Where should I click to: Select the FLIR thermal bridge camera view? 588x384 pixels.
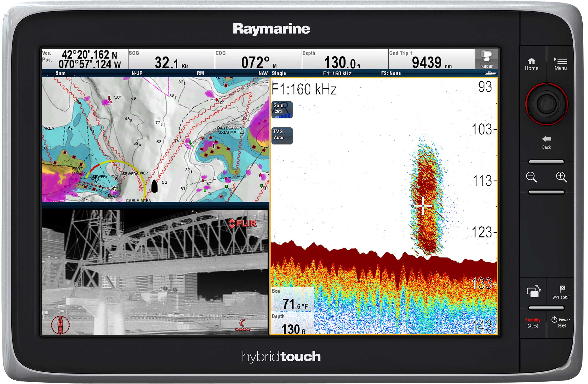tap(155, 272)
